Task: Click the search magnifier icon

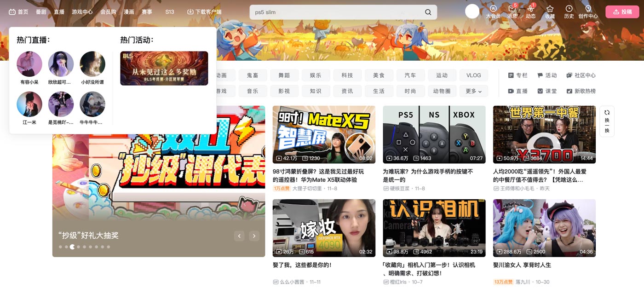Action: (x=428, y=12)
